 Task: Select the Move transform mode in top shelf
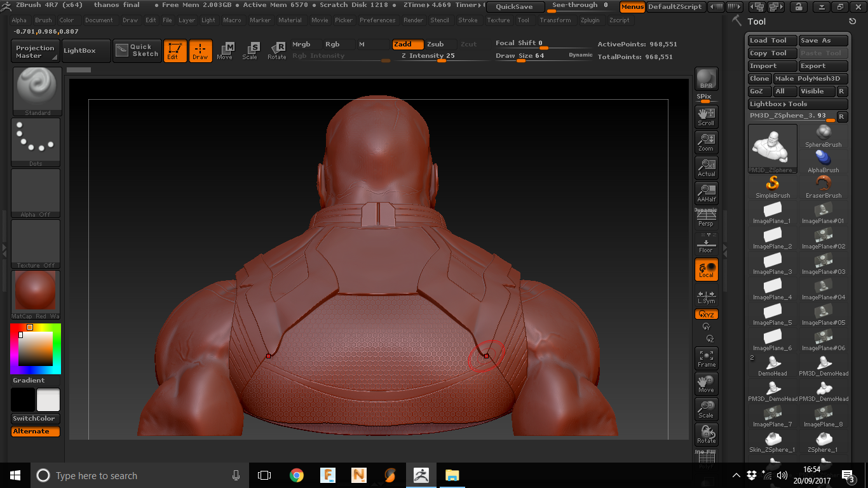tap(225, 51)
